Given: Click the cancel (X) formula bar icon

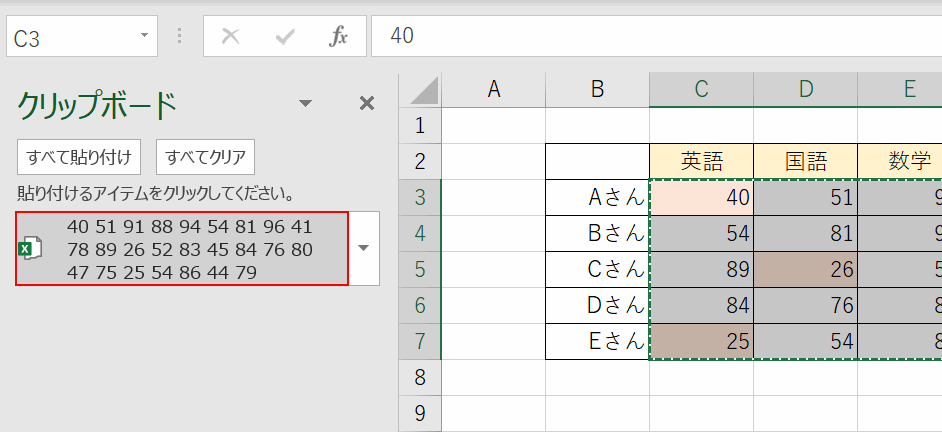Looking at the screenshot, I should 231,37.
